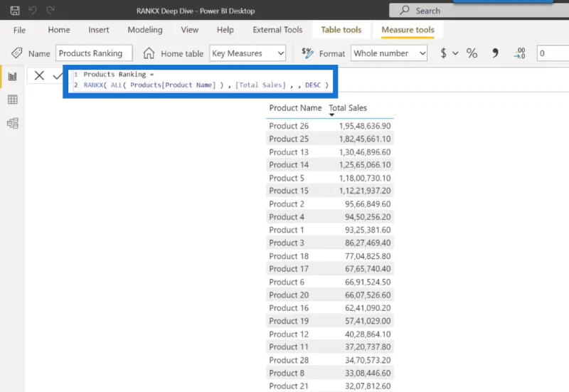Select the Product 19 cell

(289, 322)
